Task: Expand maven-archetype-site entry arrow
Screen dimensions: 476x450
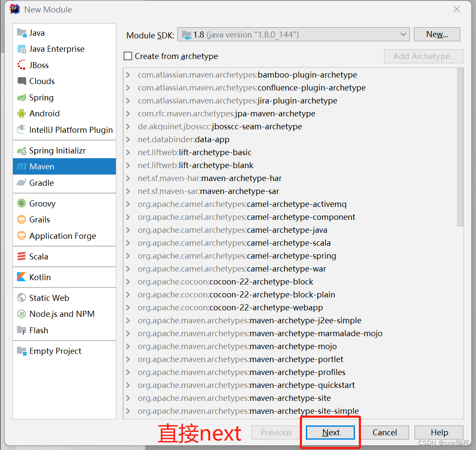Action: tap(128, 398)
